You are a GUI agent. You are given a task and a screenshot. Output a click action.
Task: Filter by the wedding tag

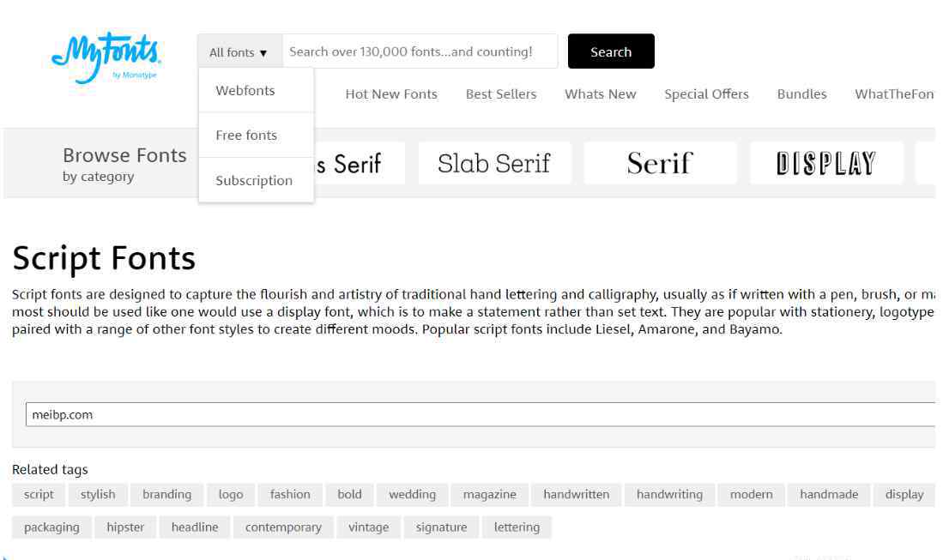[x=412, y=495]
